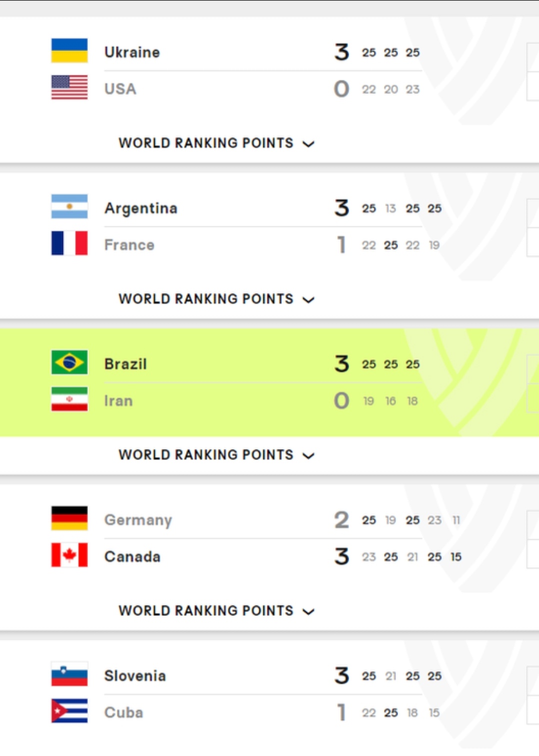This screenshot has height=756, width=539.
Task: Click the Germany flag icon
Action: (x=69, y=518)
